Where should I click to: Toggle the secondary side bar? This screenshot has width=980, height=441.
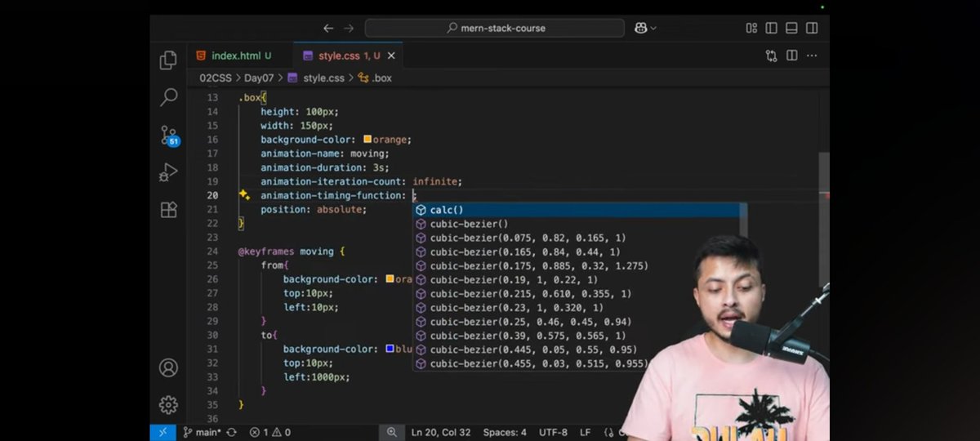812,28
